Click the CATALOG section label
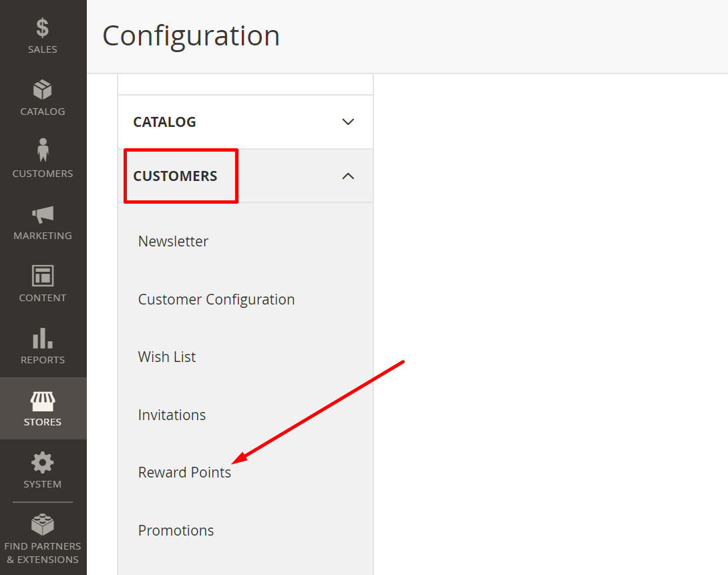728x575 pixels. [x=164, y=122]
